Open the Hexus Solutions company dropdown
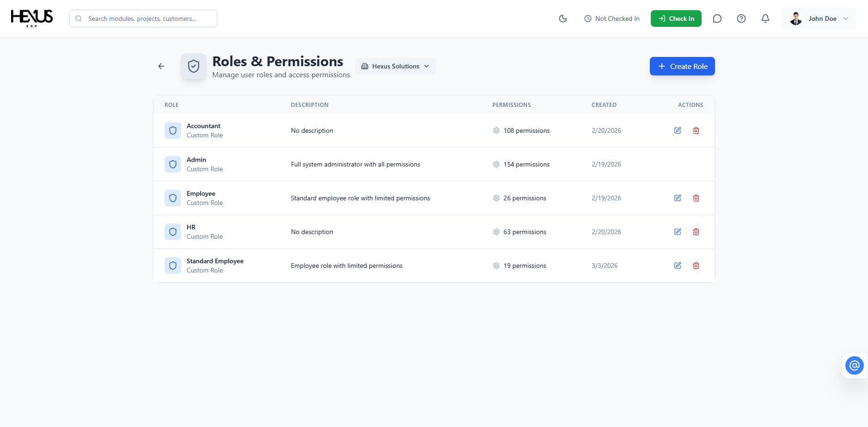868x427 pixels. click(396, 66)
